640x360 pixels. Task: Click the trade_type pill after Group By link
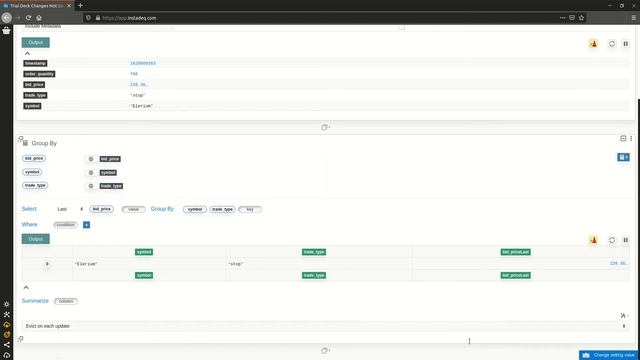tap(222, 209)
